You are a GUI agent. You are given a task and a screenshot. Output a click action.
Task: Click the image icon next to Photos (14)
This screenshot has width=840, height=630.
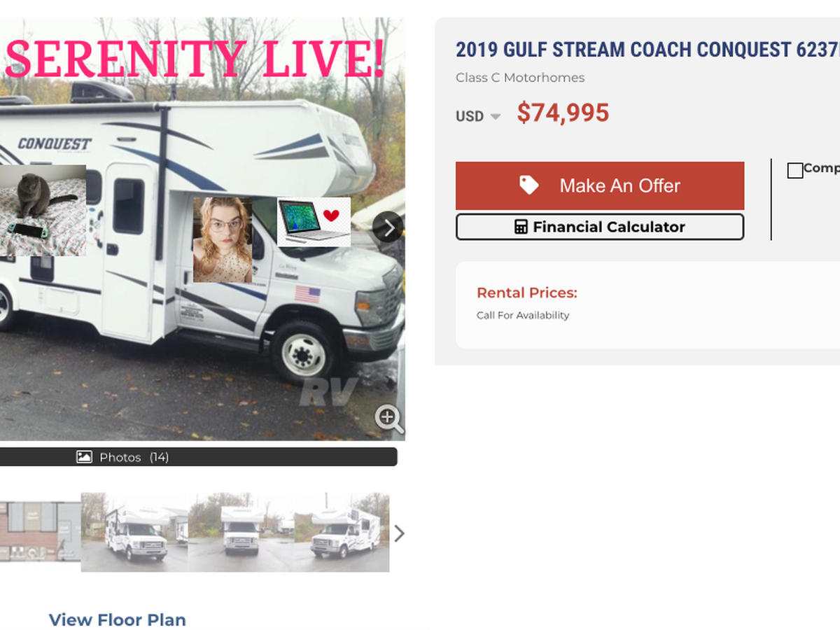coord(84,457)
